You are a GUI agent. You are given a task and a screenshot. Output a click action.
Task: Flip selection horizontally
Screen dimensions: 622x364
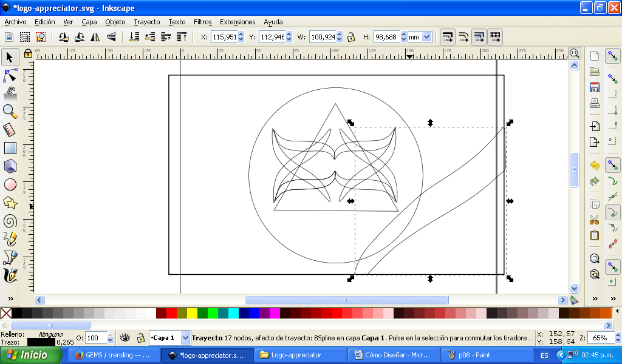click(95, 37)
